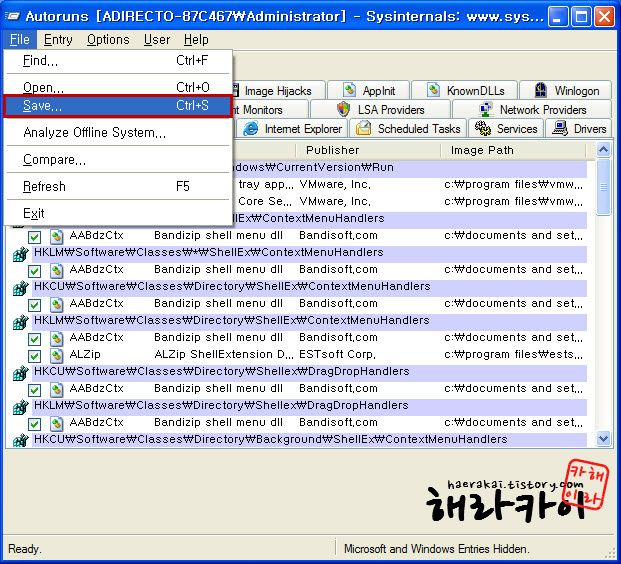
Task: Click registry icon for HKCU Directory\Shellex\DragDropHandlers
Action: (21, 373)
